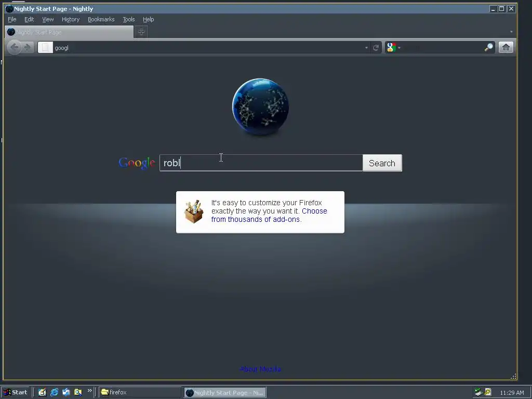The width and height of the screenshot is (532, 399).
Task: Expand the address bar history dropdown arrow
Action: pyautogui.click(x=366, y=48)
